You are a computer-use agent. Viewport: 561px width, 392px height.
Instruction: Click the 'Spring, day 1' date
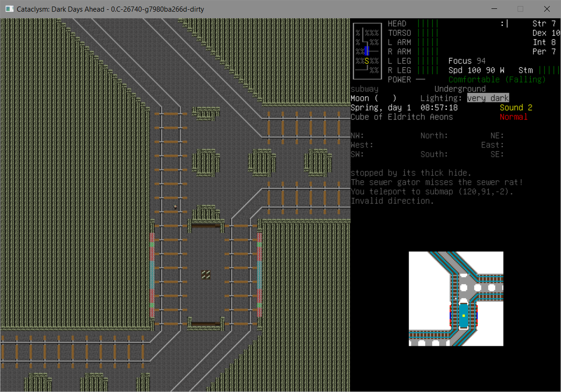(380, 107)
